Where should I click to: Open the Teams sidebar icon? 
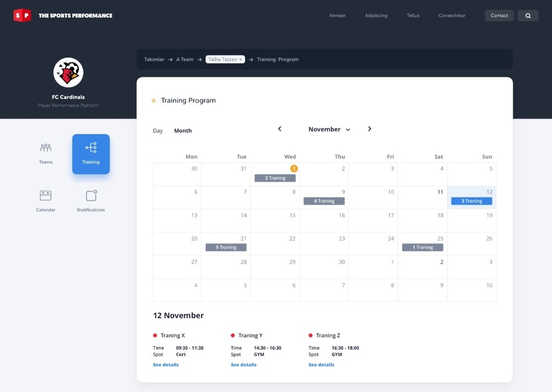coord(46,147)
